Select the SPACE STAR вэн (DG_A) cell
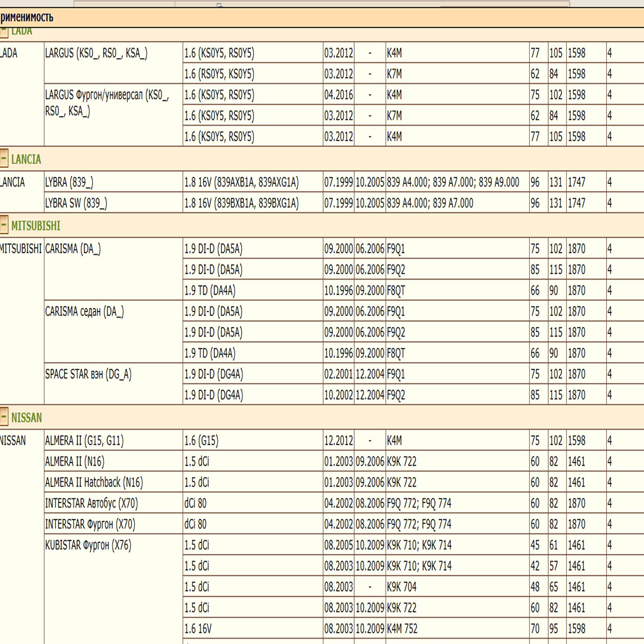644x644 pixels. 88,374
